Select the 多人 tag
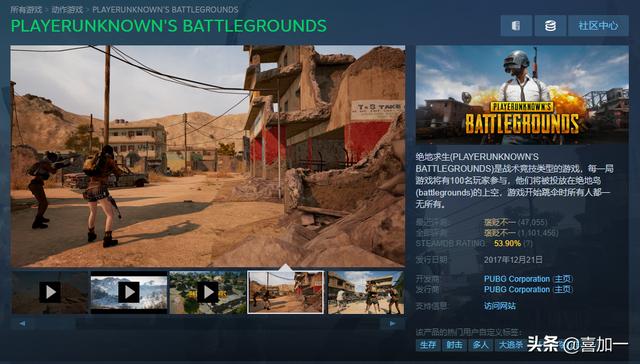This screenshot has width=640, height=364. 480,345
